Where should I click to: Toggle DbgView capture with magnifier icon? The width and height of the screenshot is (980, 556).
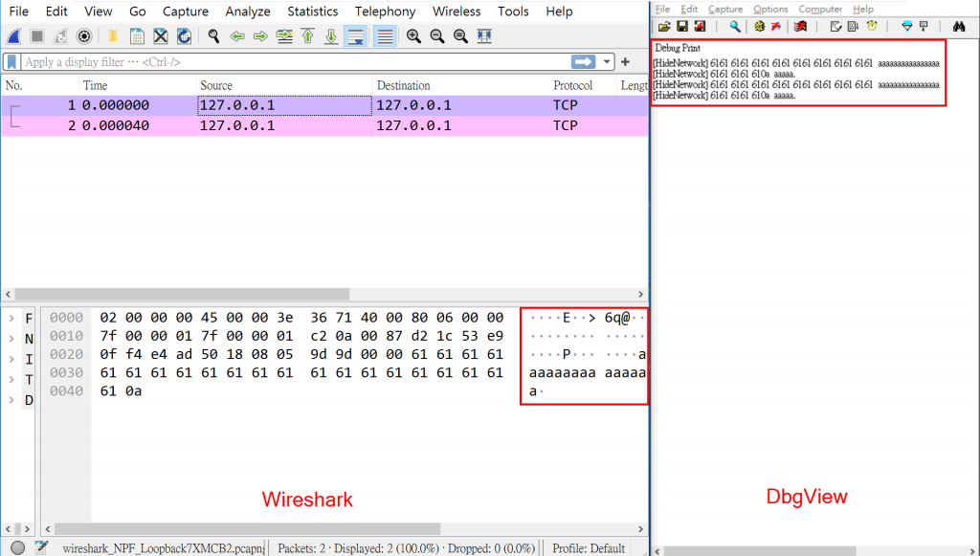(x=735, y=26)
